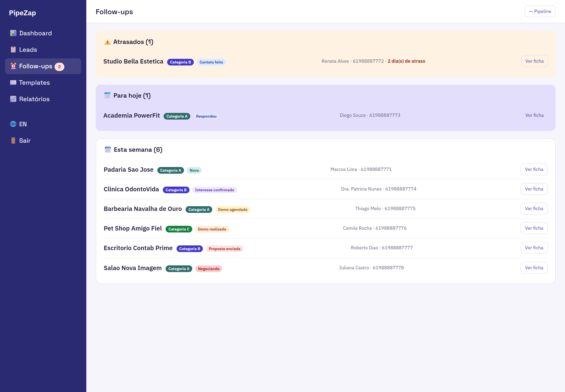Viewport: 565px width, 392px height.
Task: Click Categoria A badge on Padaria Sao Jose
Action: click(x=170, y=170)
